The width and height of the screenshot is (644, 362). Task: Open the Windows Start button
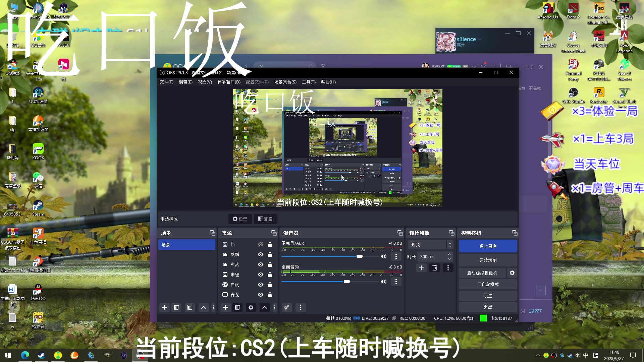pos(8,355)
